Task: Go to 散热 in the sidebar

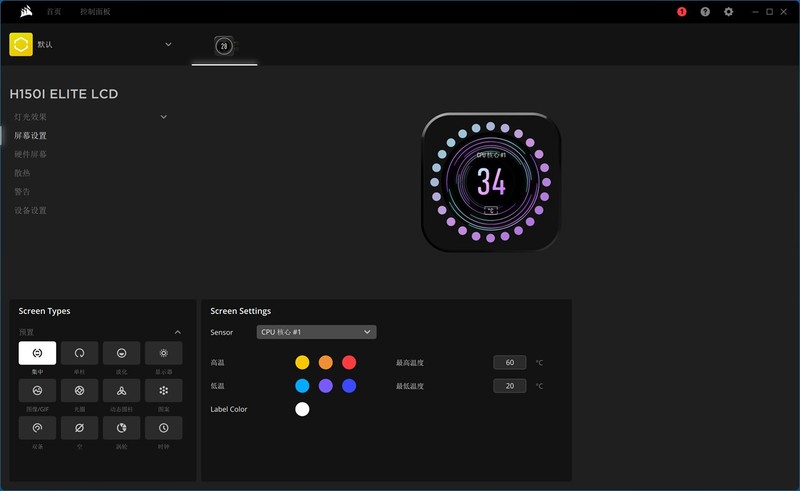Action: [22, 173]
